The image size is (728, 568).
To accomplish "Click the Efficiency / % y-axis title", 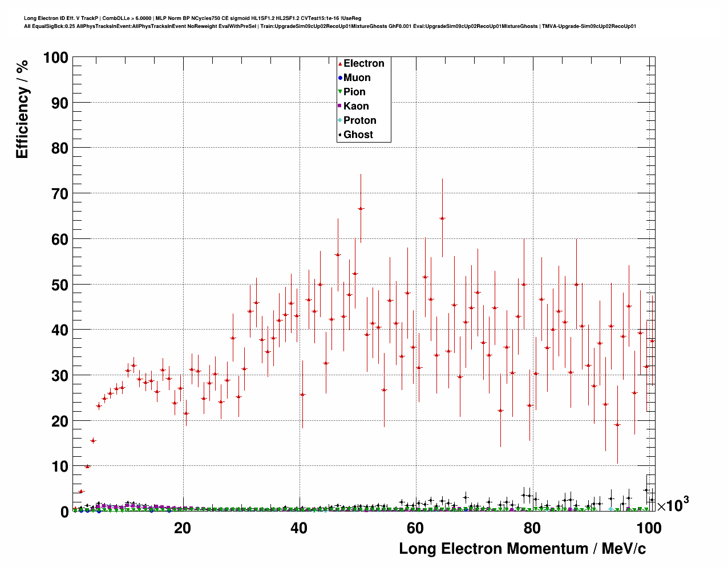I will click(x=22, y=109).
